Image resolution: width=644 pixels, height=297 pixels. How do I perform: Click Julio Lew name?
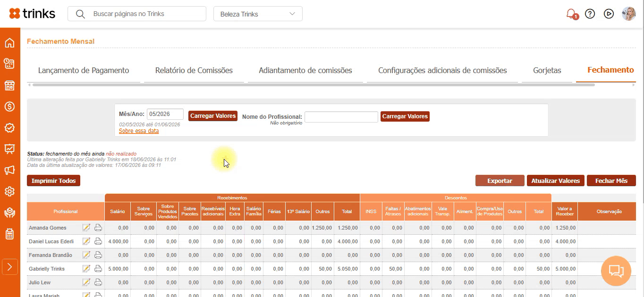(41, 282)
